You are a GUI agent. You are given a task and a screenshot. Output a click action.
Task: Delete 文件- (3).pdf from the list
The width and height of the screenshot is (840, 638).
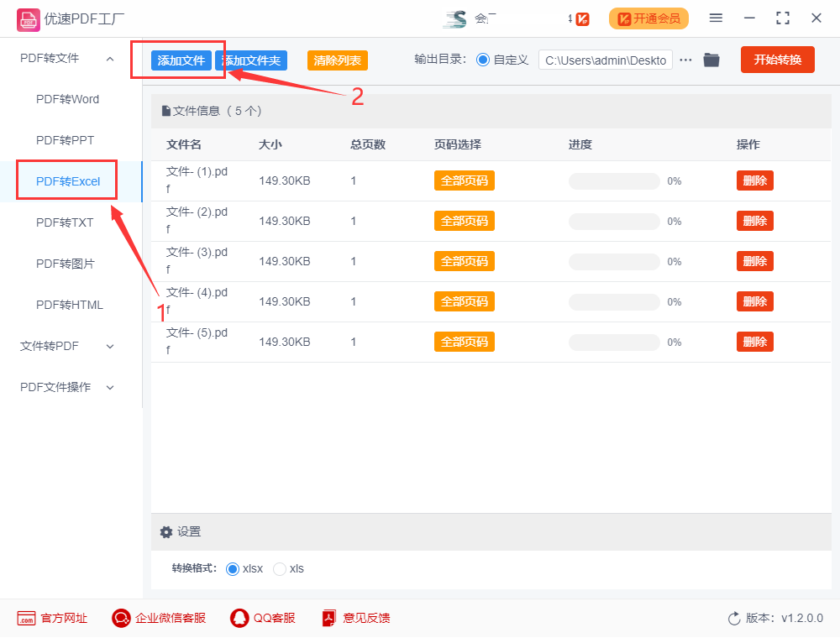pos(754,261)
